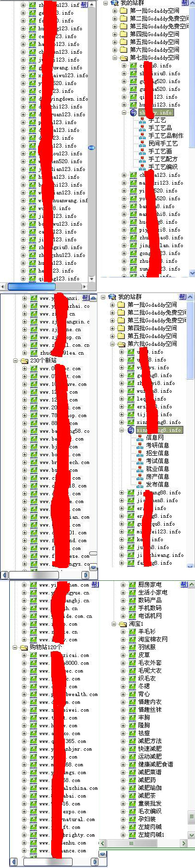Screen dimensions: 195x868
Task: Click the folder icon of 购物站120个
Action: 24,647
